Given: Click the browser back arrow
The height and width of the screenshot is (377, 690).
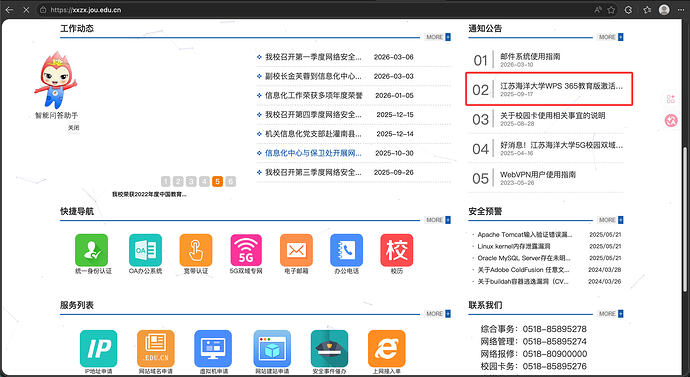Looking at the screenshot, I should click(9, 10).
